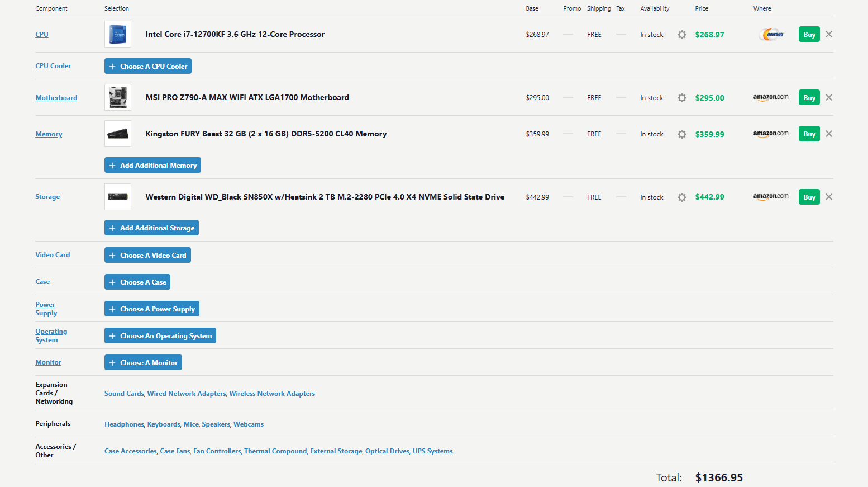Choose a CPU Cooler

148,66
